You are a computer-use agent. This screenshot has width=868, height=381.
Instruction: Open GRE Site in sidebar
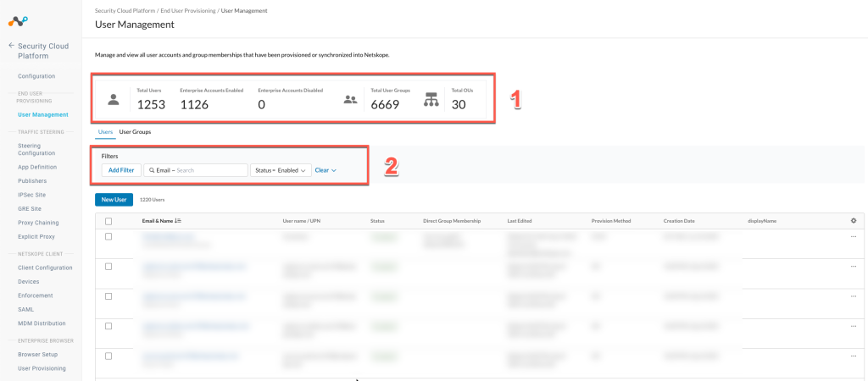30,208
